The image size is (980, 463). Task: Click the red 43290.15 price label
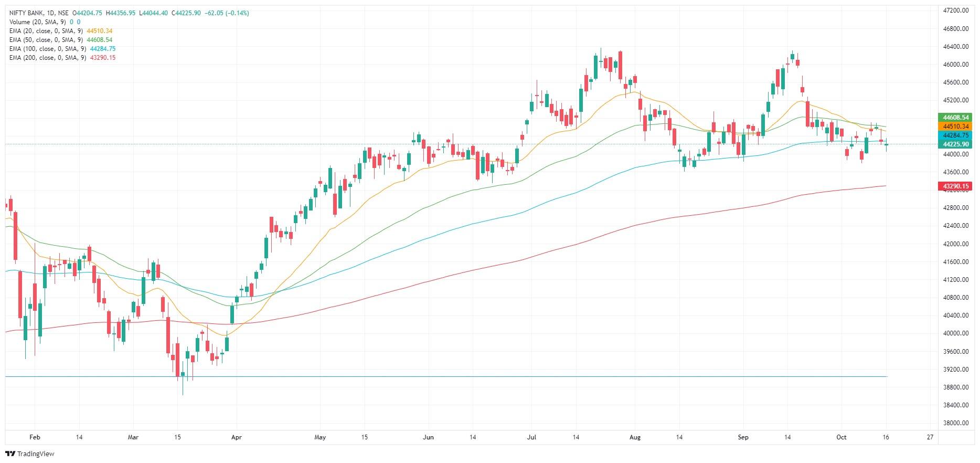click(955, 186)
